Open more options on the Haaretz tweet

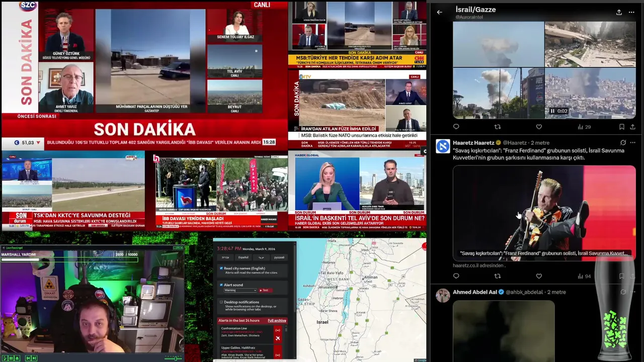click(632, 143)
